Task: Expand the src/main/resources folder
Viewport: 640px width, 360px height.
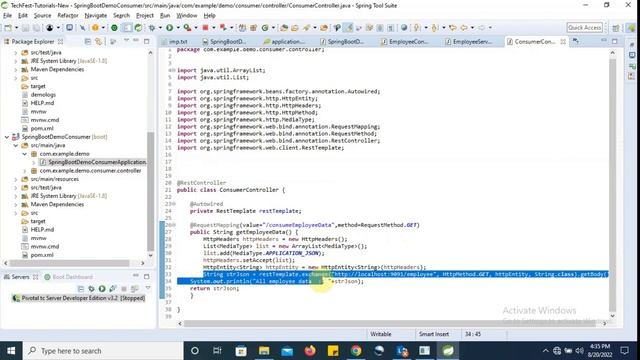Action: (16, 179)
